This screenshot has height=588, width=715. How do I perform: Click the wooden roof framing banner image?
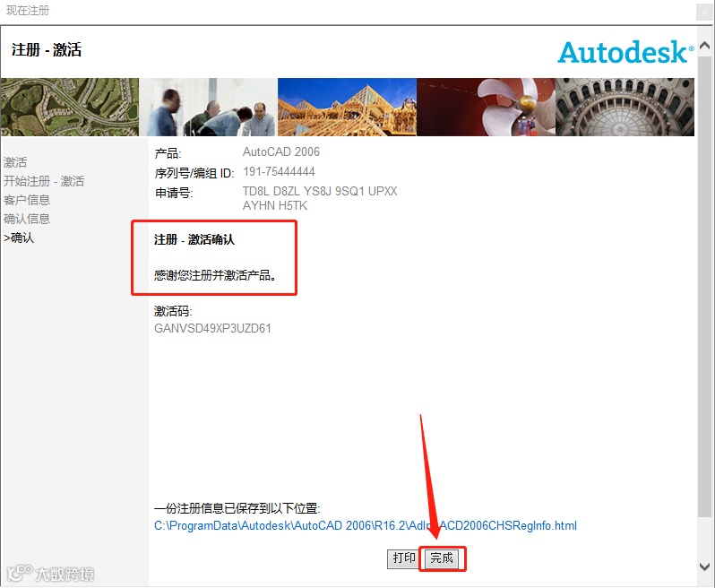pyautogui.click(x=347, y=107)
